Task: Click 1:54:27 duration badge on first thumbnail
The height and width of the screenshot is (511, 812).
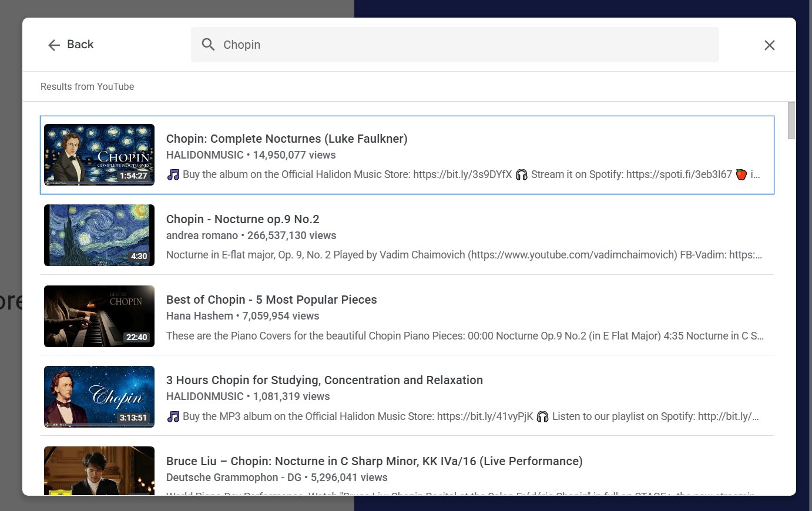Action: tap(133, 176)
